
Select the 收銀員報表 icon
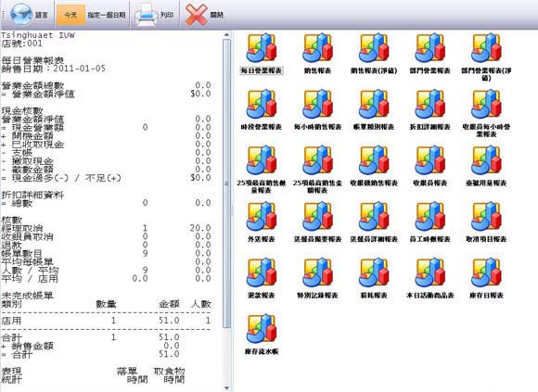point(429,166)
